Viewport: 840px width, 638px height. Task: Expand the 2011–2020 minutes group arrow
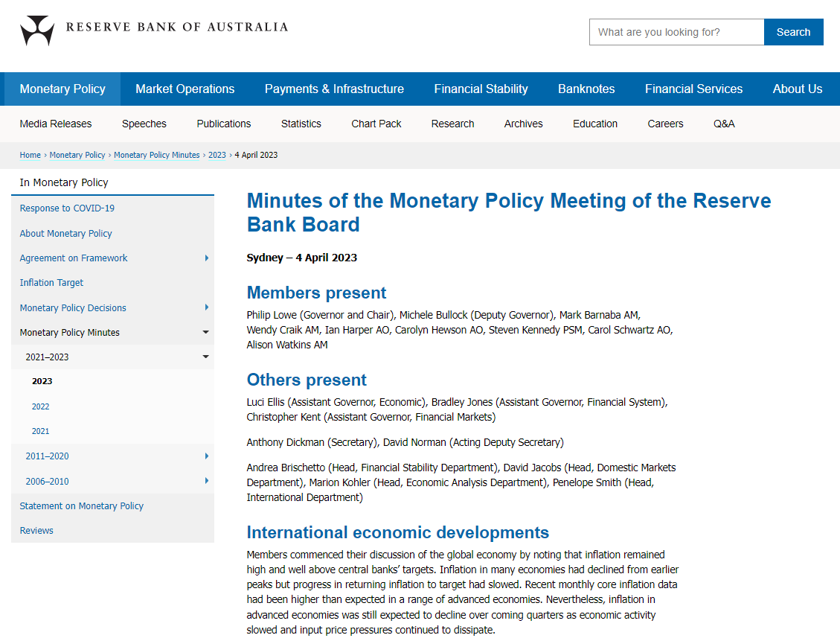206,456
